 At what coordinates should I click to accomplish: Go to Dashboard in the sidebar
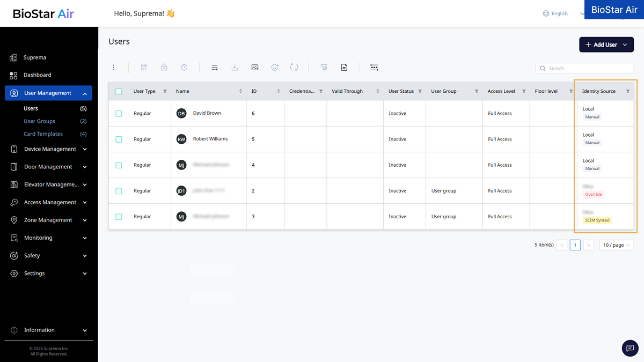(x=38, y=75)
